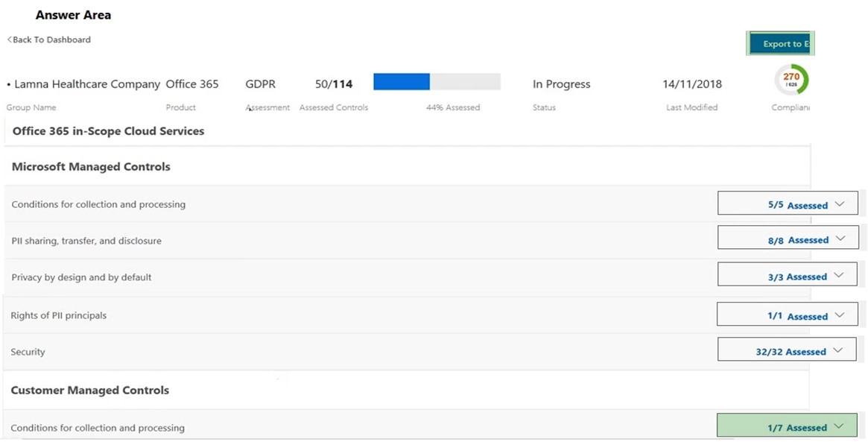Open the compliance score 270 donut chart

[791, 81]
